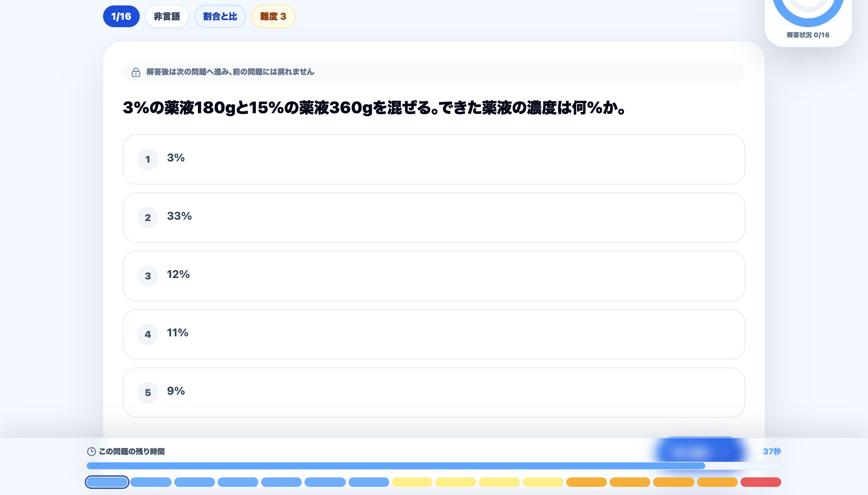Click the この問題の残り時間 label

click(x=132, y=452)
